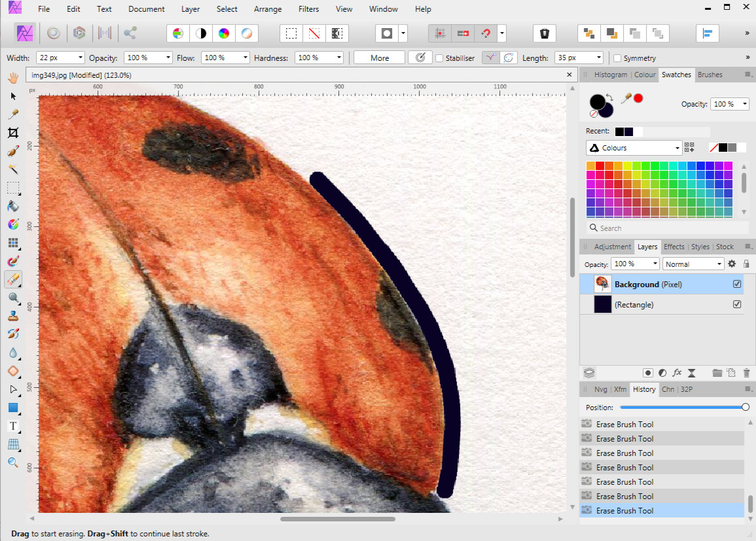
Task: Apply Auto Levels from toolbar
Action: [x=178, y=33]
